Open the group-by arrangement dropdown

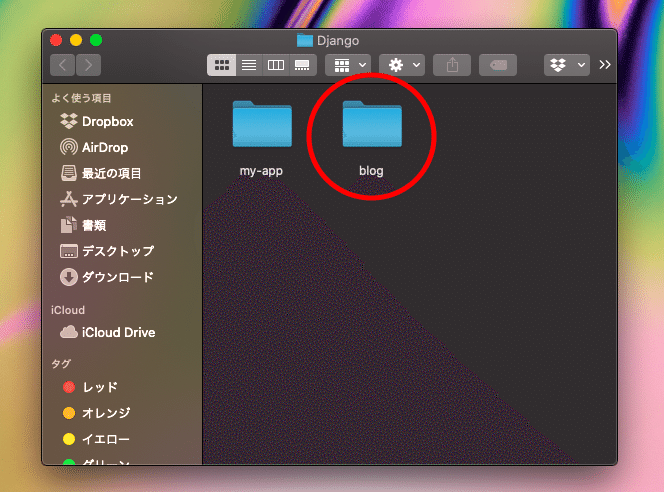coord(348,65)
